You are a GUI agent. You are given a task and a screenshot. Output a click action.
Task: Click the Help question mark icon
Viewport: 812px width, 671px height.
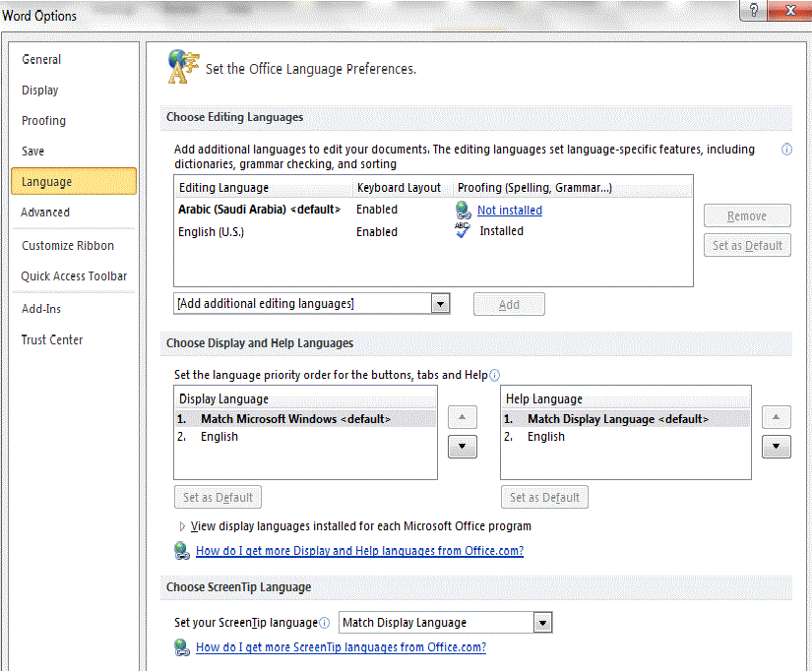pyautogui.click(x=754, y=10)
